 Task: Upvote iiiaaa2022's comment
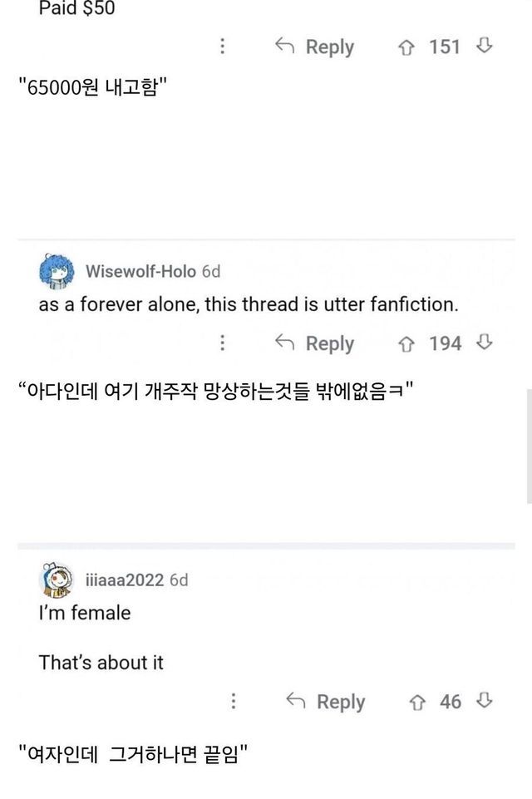click(418, 702)
